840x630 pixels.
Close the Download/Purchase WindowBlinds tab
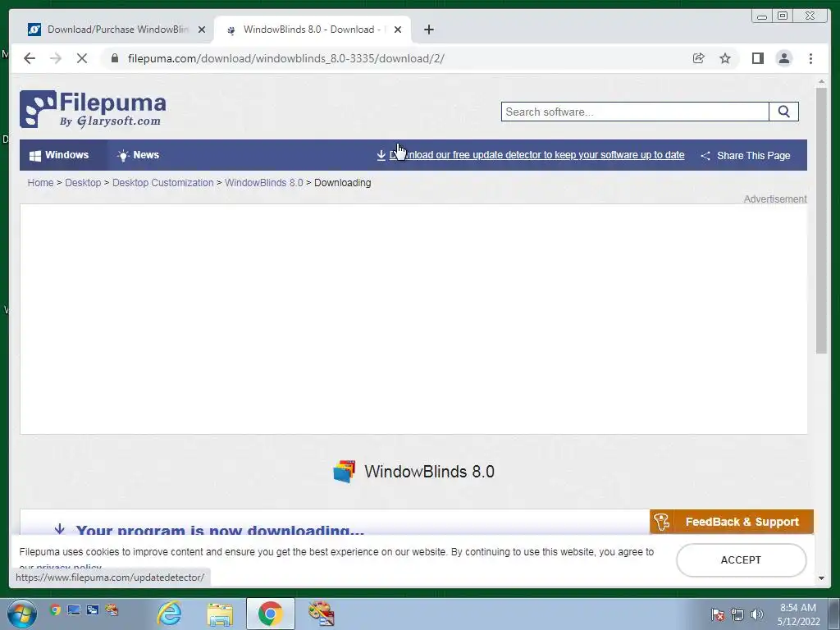202,30
